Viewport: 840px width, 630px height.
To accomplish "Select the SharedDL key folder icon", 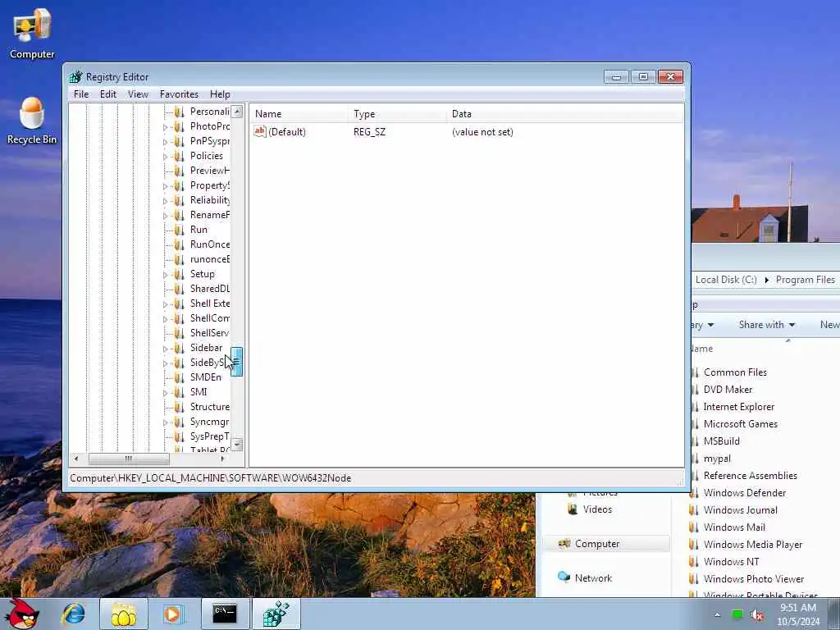I will point(179,289).
